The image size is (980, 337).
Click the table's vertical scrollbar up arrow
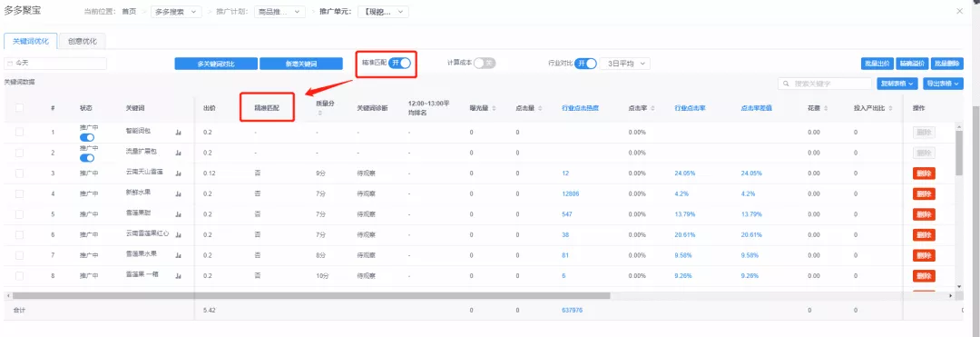point(959,127)
